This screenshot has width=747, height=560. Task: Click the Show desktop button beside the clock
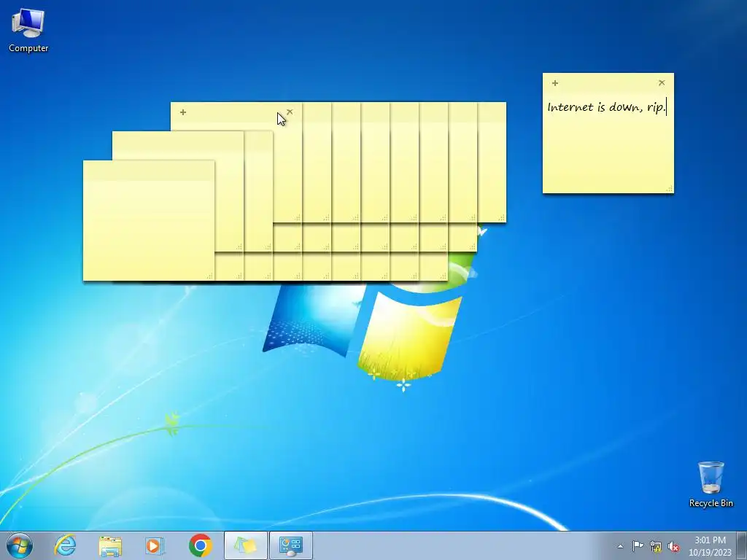pos(742,545)
